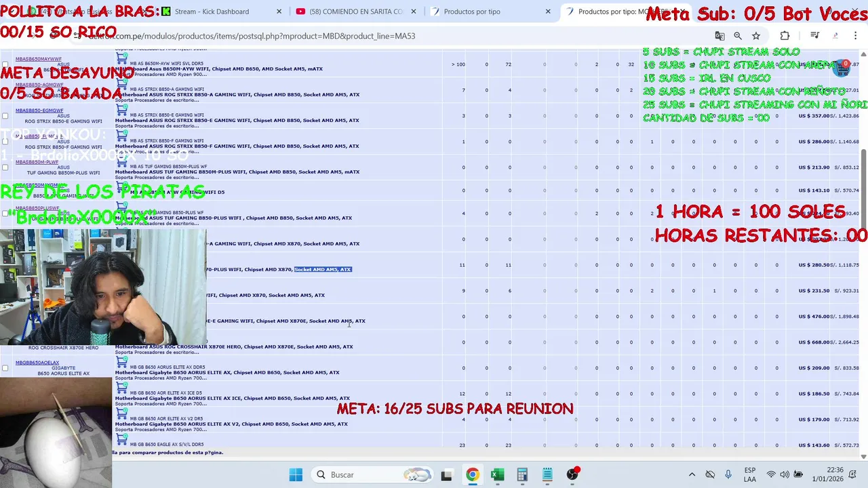Click Motherboard Gigabyte B650 AORUS ELITE AX V2 description
Viewport: 868px width, 488px height.
click(231, 424)
